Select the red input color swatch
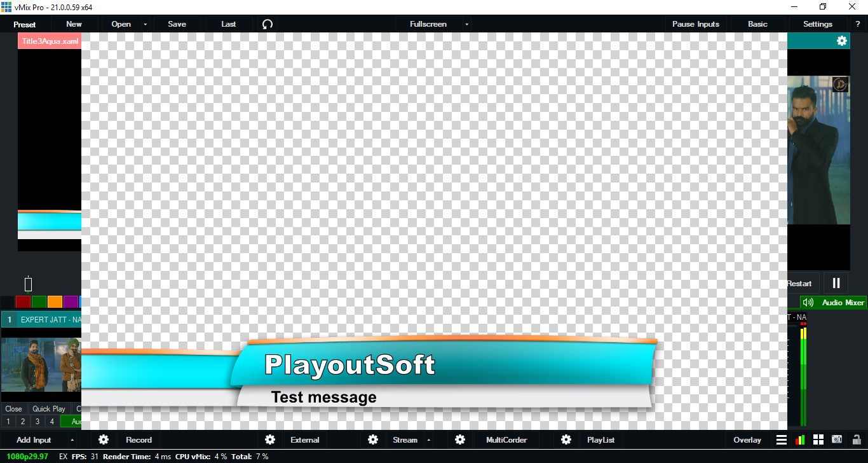 pyautogui.click(x=23, y=302)
